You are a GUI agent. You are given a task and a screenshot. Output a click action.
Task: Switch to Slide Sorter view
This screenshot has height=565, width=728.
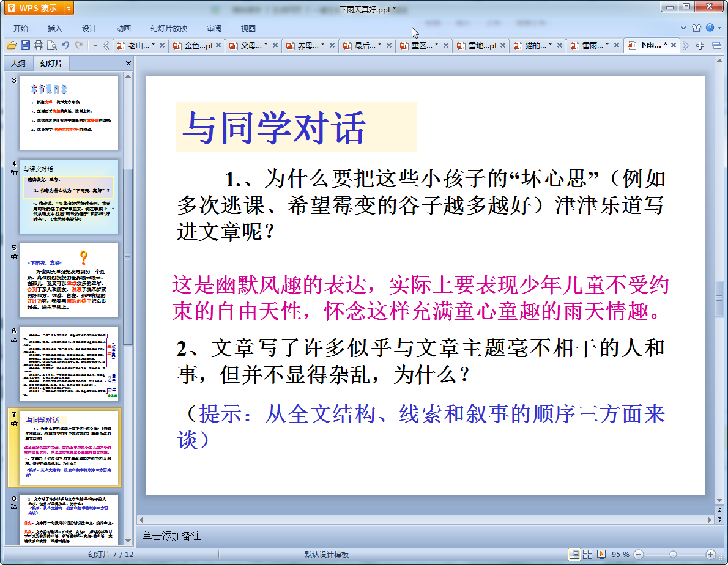587,555
